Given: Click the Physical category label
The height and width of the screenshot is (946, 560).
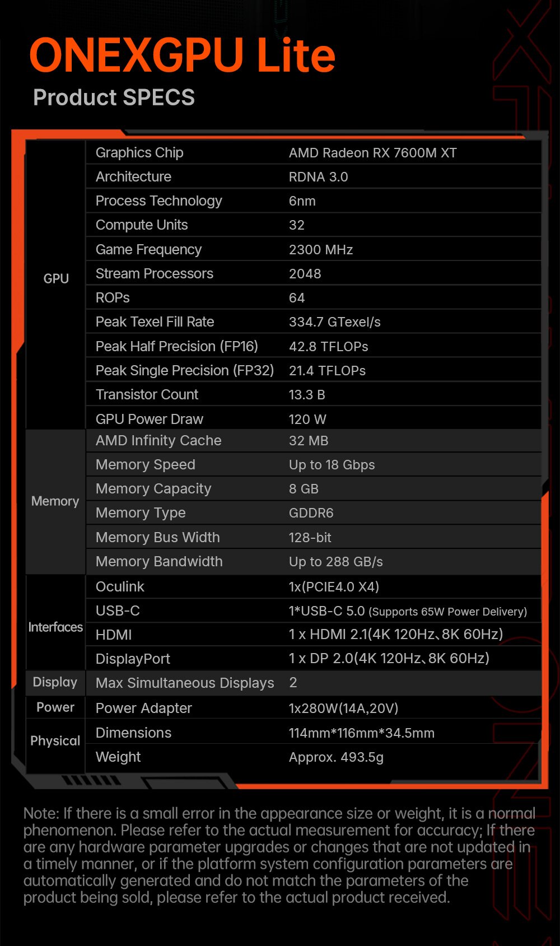Looking at the screenshot, I should click(x=55, y=740).
